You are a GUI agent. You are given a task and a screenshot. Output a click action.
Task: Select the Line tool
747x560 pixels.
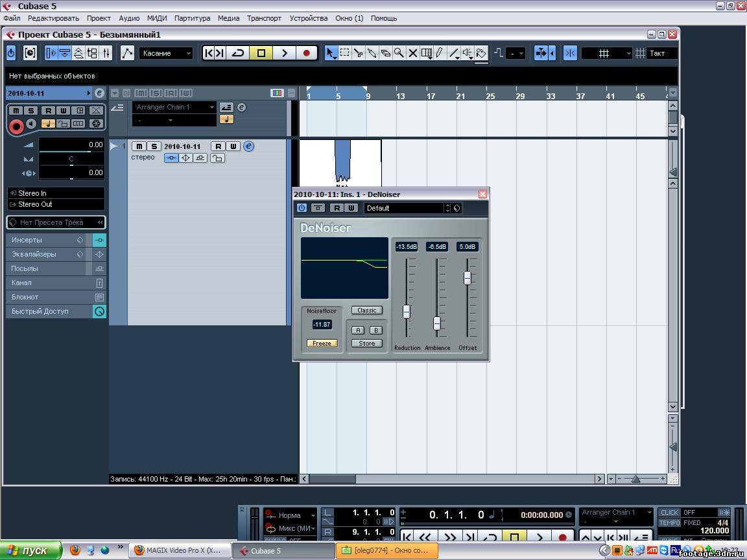pyautogui.click(x=454, y=53)
